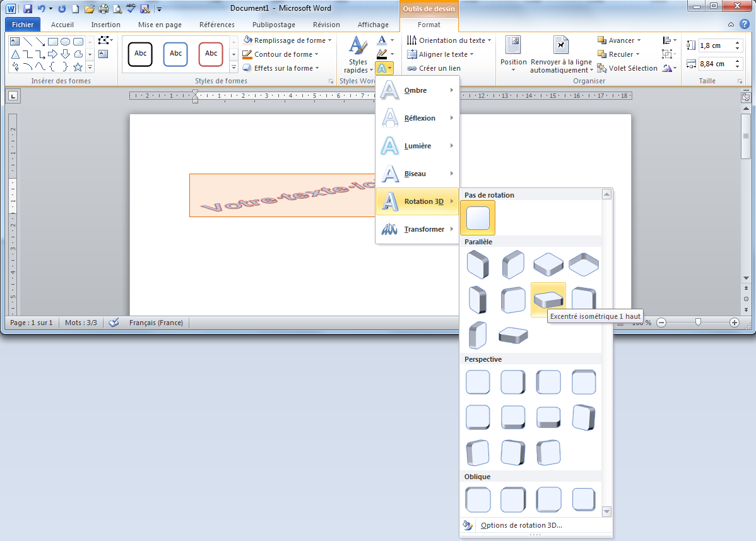Open the Lumière submenu
Image resolution: width=756 pixels, height=541 pixels.
tap(418, 146)
